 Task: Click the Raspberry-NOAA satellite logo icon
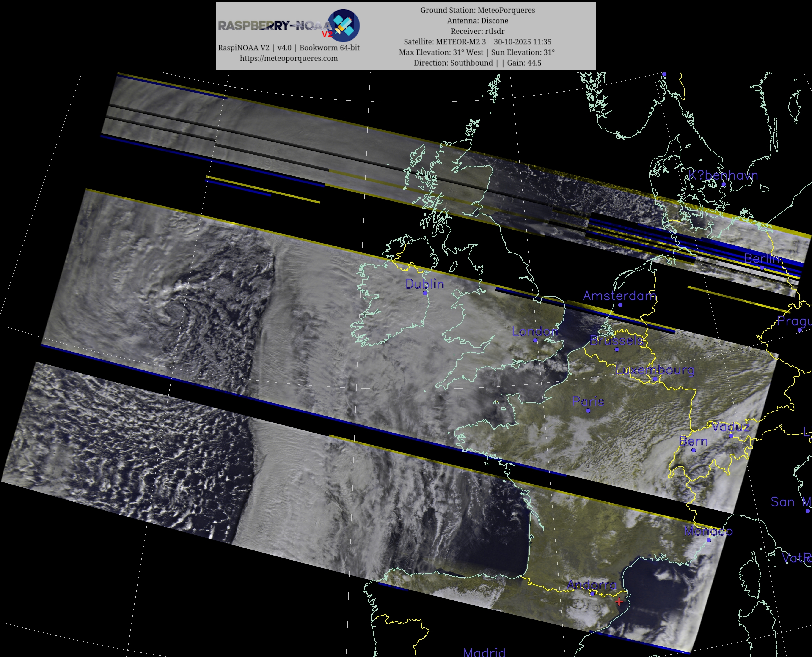click(344, 26)
